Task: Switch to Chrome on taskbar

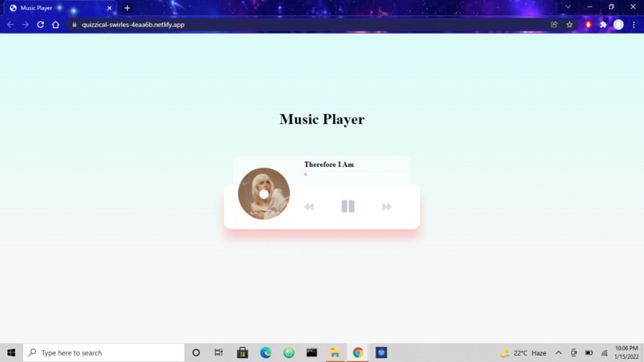Action: click(x=358, y=352)
